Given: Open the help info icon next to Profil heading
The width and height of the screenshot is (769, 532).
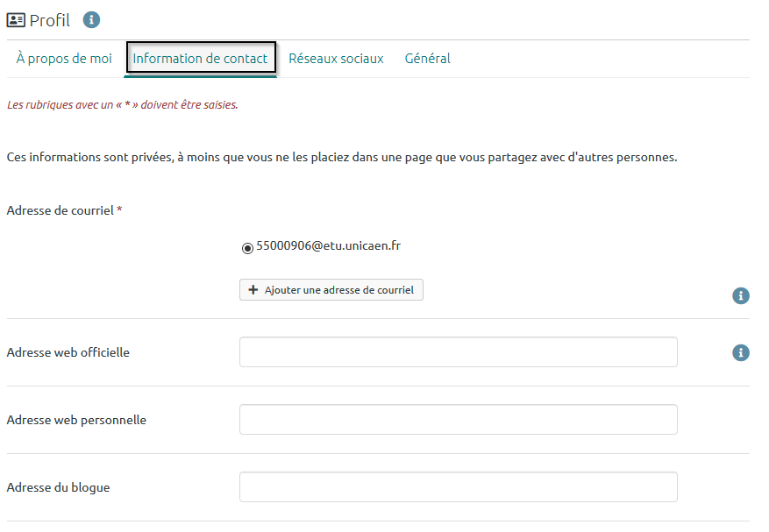Looking at the screenshot, I should point(91,20).
